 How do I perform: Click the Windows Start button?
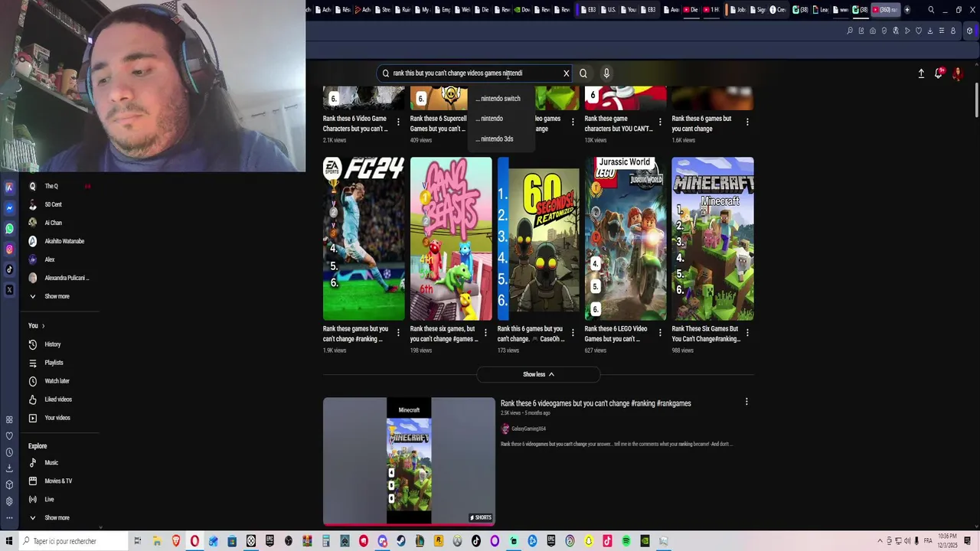point(9,541)
